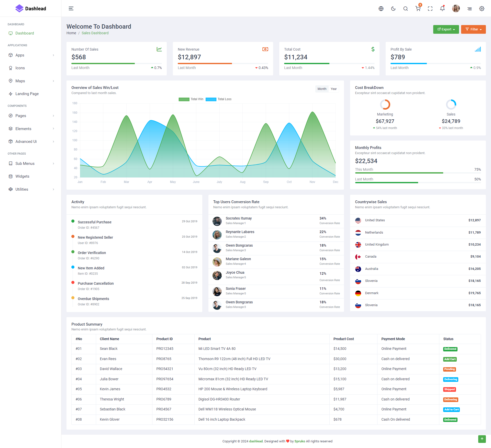Open the Export dropdown button
Screen dimensions: 491x448
446,29
